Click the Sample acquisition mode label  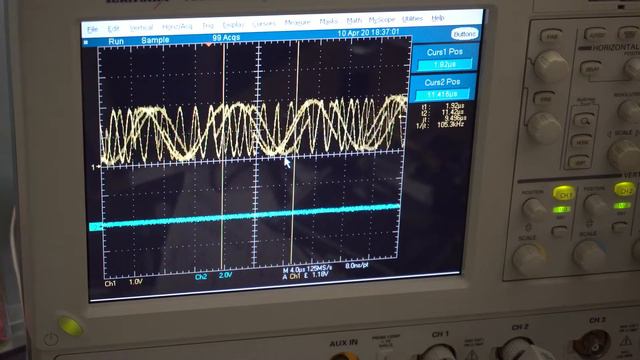click(x=155, y=40)
